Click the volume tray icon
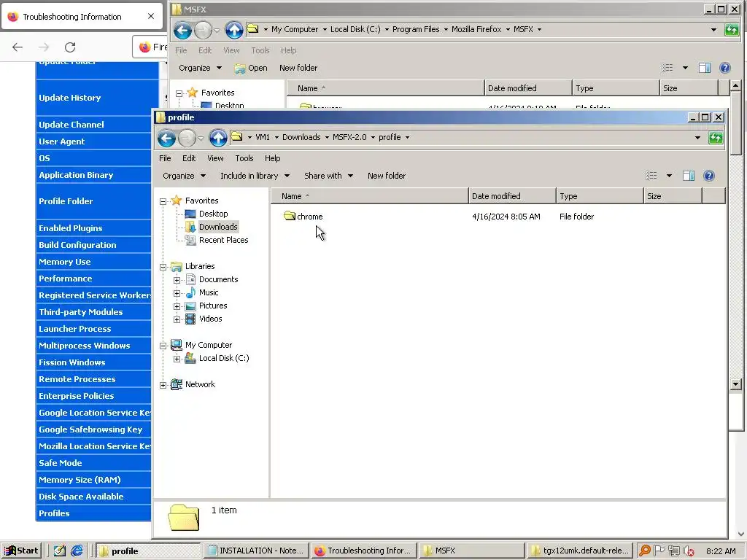This screenshot has width=747, height=560. click(x=688, y=551)
